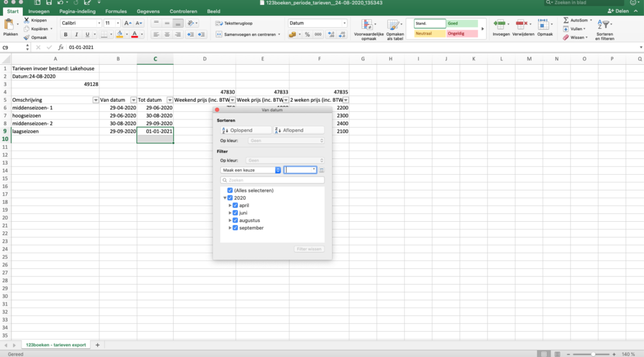The image size is (644, 357).
Task: Click the C9 name box
Action: [13, 48]
